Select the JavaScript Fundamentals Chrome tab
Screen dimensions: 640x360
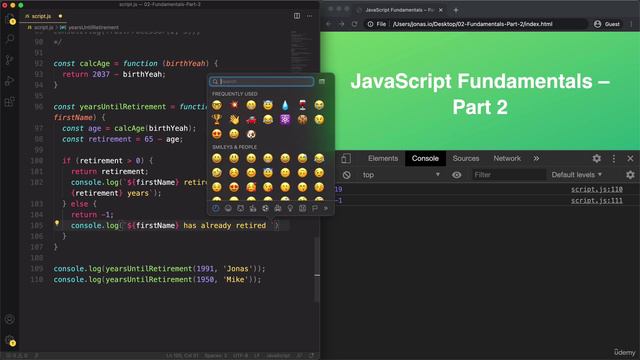click(x=399, y=10)
